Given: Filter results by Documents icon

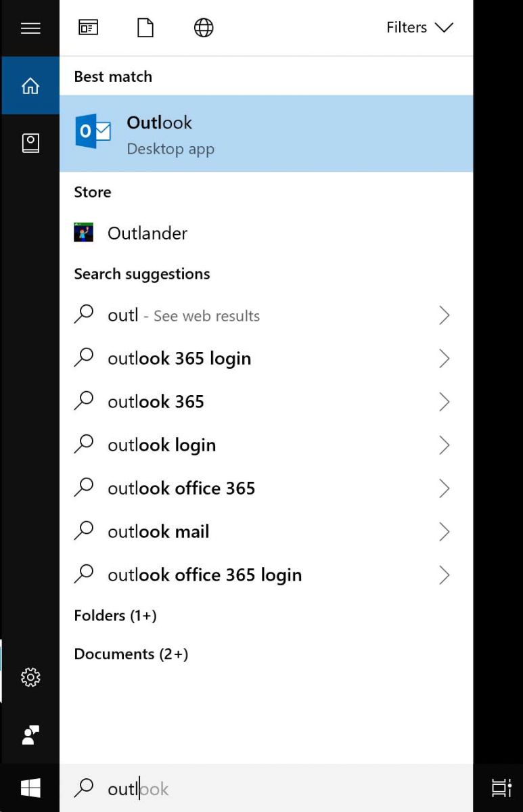Looking at the screenshot, I should pos(145,28).
